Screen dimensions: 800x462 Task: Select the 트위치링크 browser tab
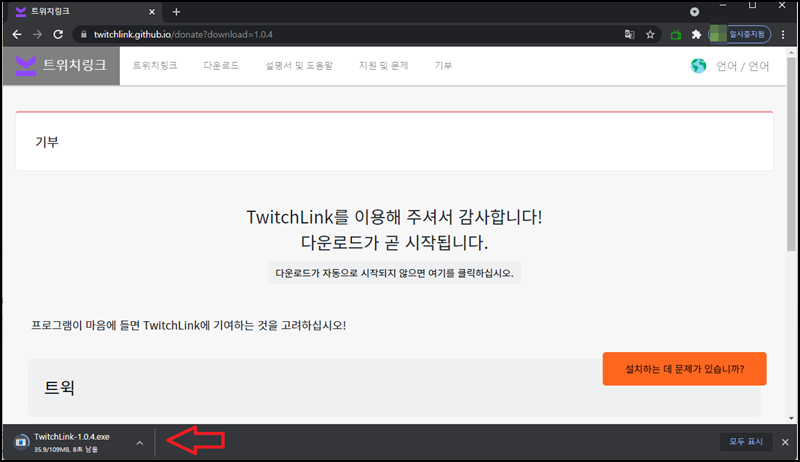pyautogui.click(x=84, y=12)
